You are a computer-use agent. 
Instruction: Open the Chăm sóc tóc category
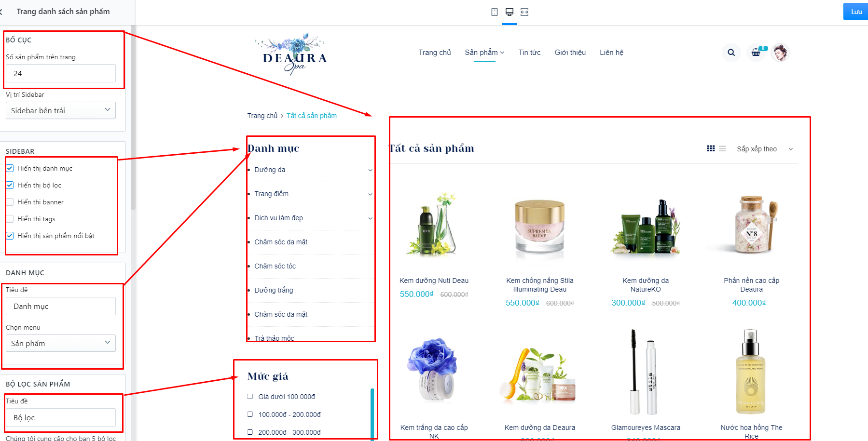275,266
